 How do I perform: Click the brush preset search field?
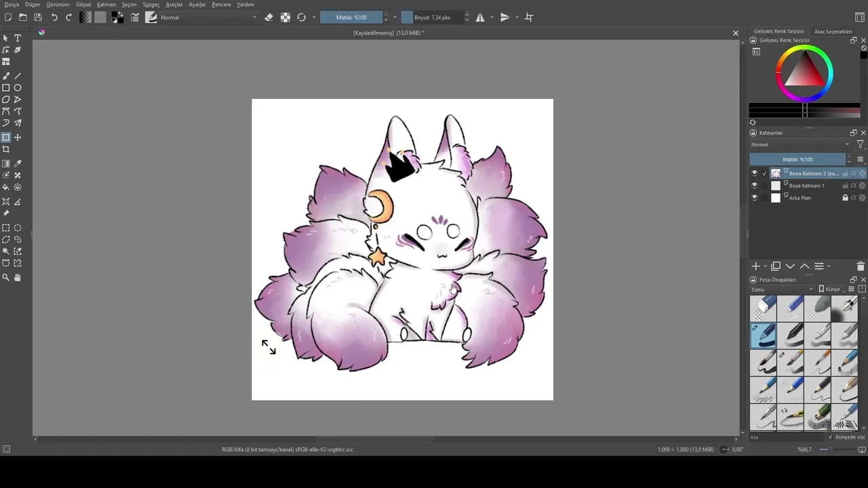pyautogui.click(x=787, y=437)
